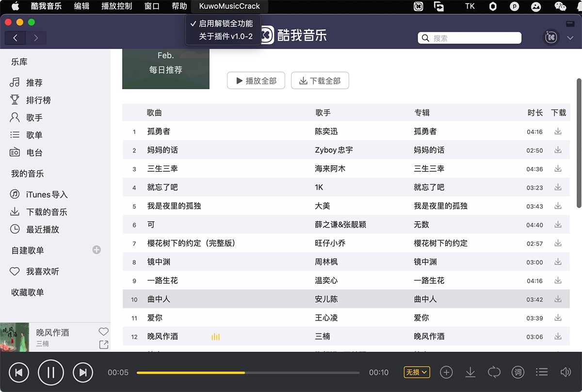Share the current song 晚风作酒
This screenshot has width=582, height=392.
[x=103, y=344]
